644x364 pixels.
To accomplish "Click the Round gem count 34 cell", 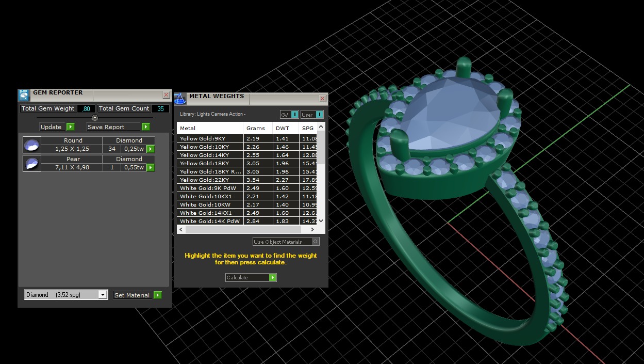I will (x=112, y=149).
